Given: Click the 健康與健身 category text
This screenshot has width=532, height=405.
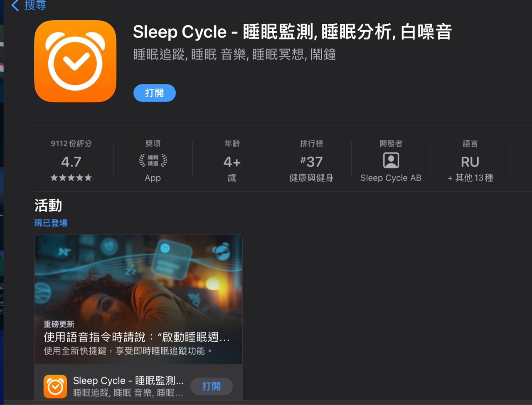Looking at the screenshot, I should point(311,178).
